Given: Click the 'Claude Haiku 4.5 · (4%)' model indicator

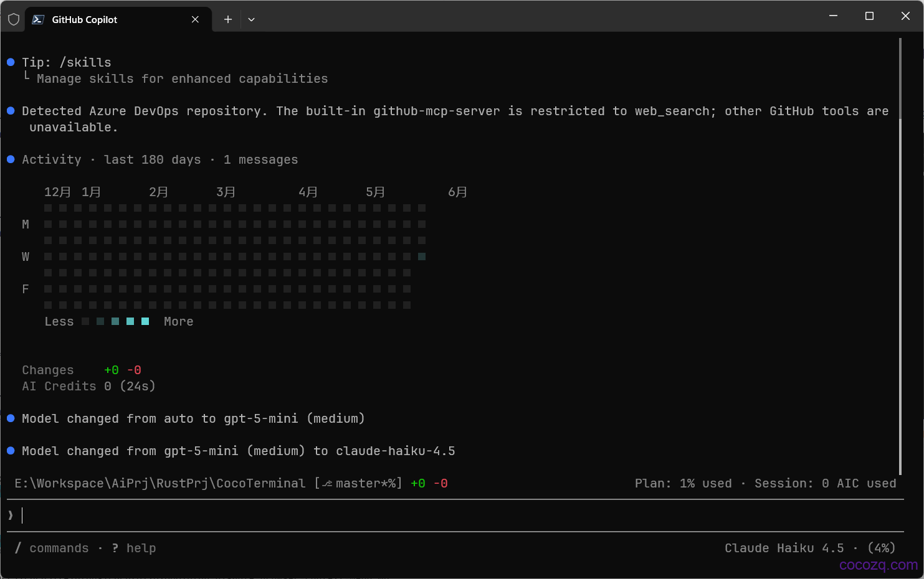Looking at the screenshot, I should (x=810, y=548).
